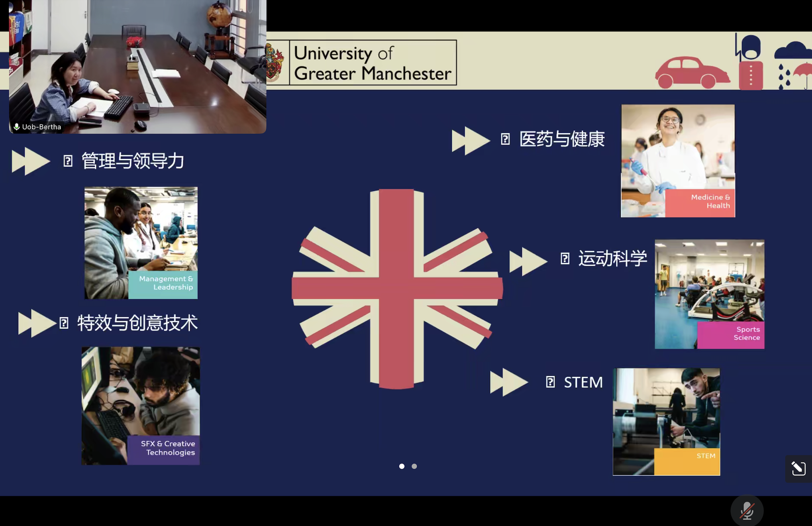Click the Uob-Bertha video thumbnail
The image size is (812, 526).
[137, 67]
